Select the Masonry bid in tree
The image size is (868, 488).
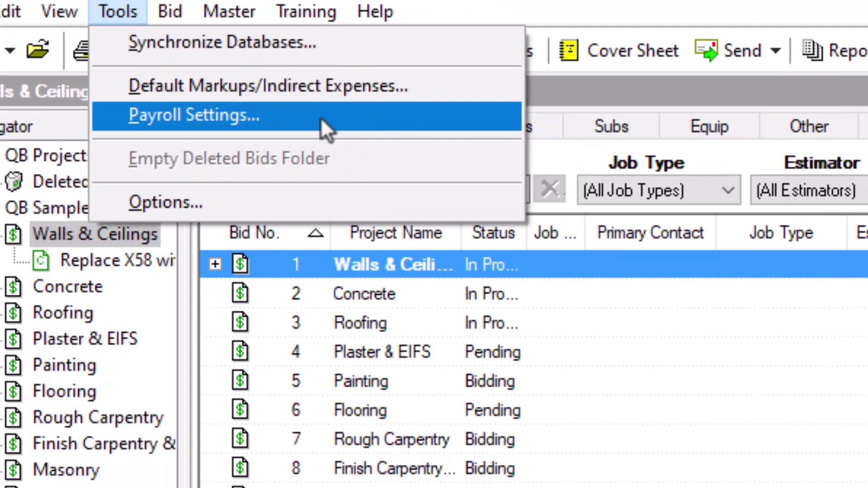66,470
